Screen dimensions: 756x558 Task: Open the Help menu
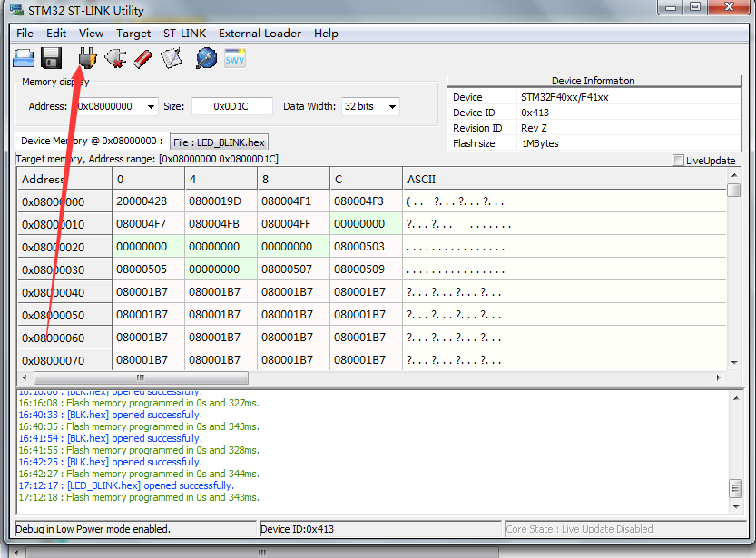click(326, 34)
